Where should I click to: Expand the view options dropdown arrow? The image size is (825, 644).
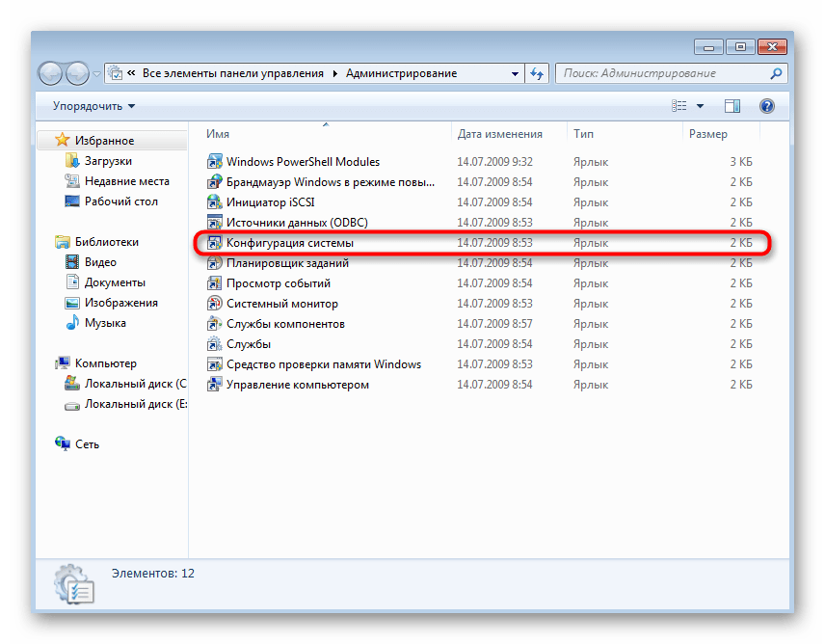pyautogui.click(x=701, y=106)
